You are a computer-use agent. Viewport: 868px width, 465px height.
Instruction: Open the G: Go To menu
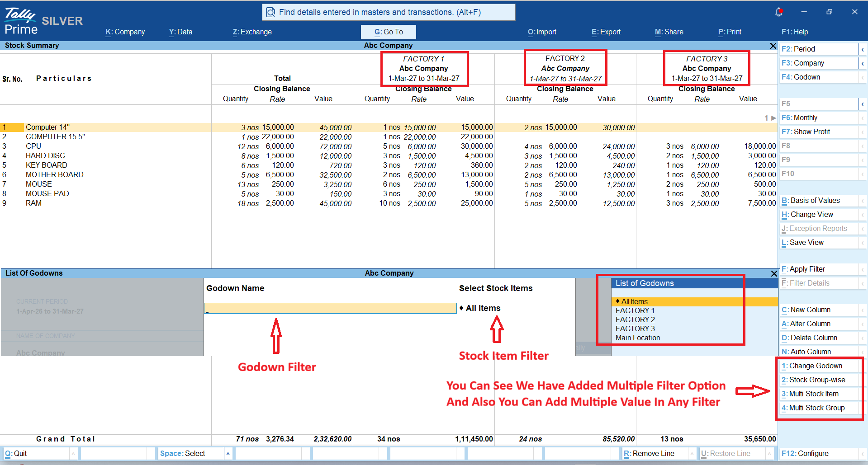389,32
